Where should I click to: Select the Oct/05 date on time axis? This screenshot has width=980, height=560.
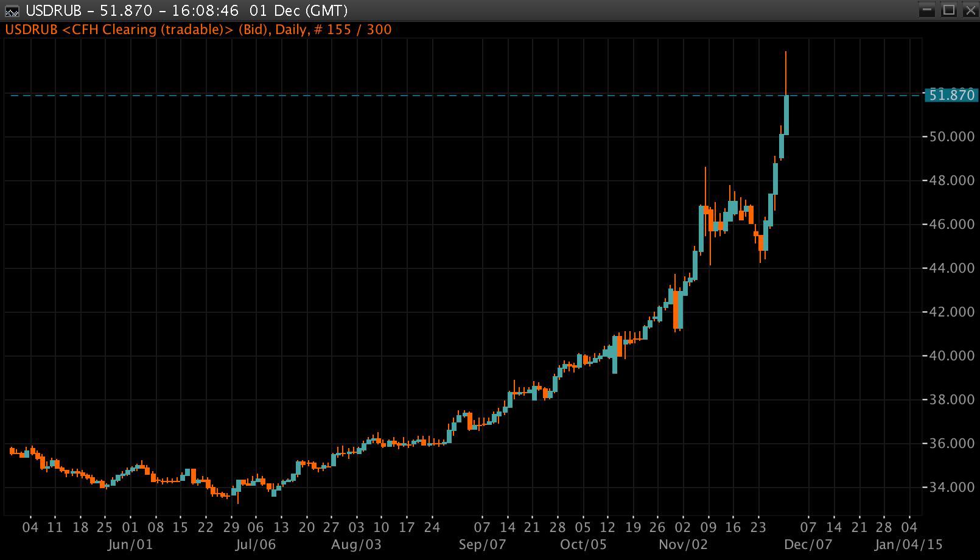583,545
